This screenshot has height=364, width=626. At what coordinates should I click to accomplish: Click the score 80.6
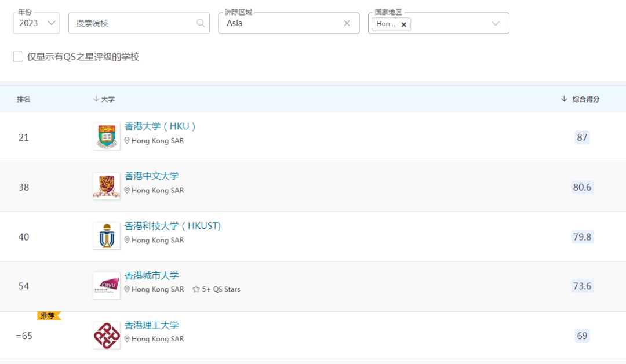(x=582, y=187)
